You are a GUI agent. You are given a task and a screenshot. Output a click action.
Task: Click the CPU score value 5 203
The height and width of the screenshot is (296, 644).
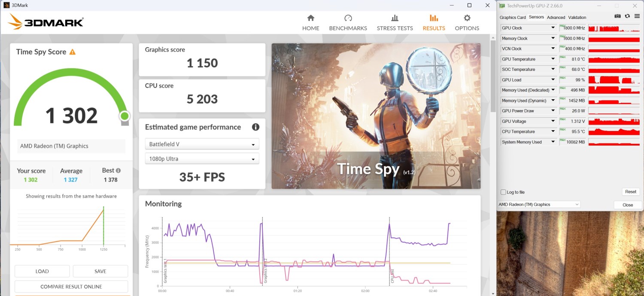pos(202,99)
